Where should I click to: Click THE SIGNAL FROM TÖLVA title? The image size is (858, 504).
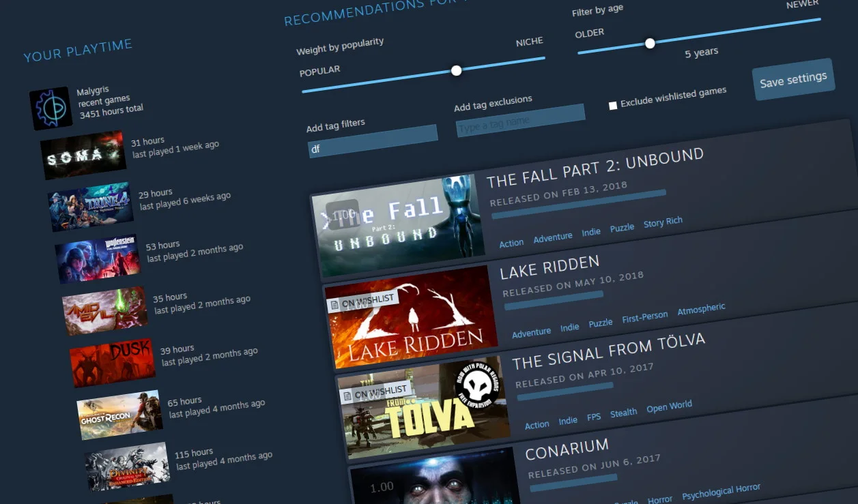(x=608, y=351)
